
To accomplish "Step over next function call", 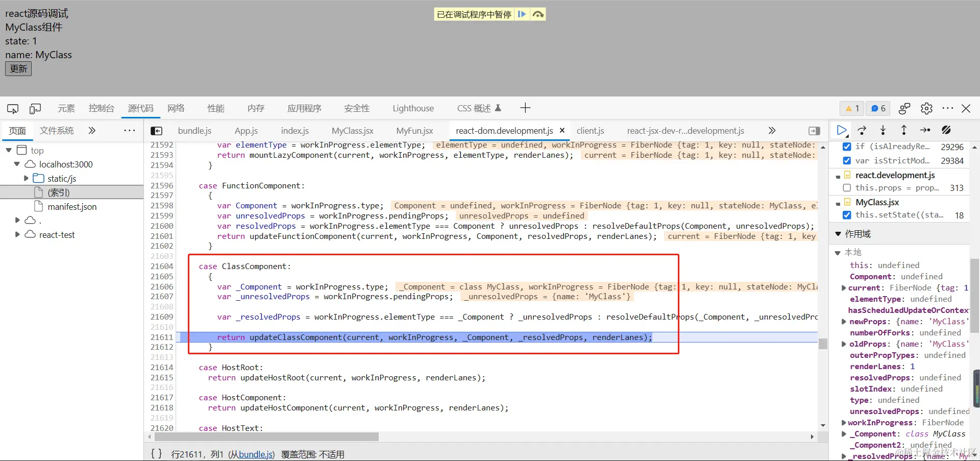I will [862, 130].
